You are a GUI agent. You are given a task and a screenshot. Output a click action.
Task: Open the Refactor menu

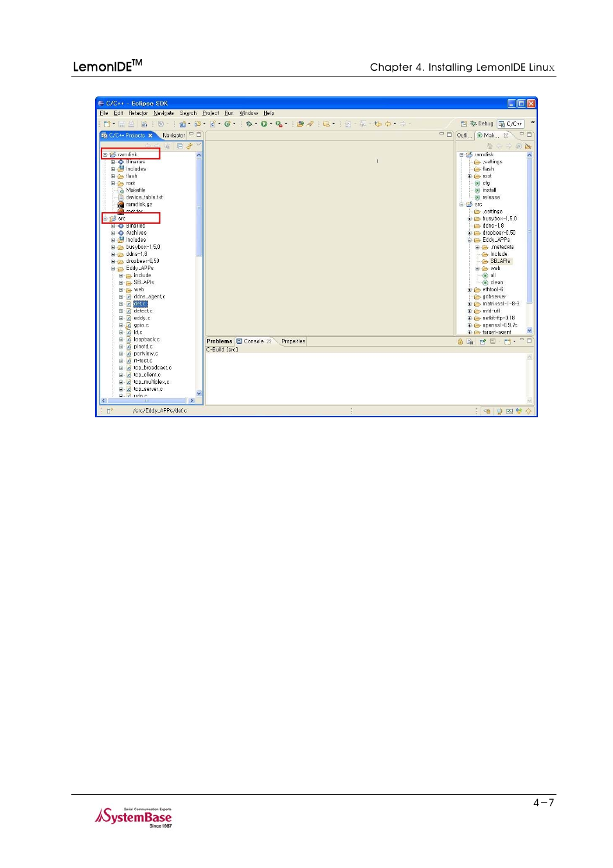(x=138, y=113)
